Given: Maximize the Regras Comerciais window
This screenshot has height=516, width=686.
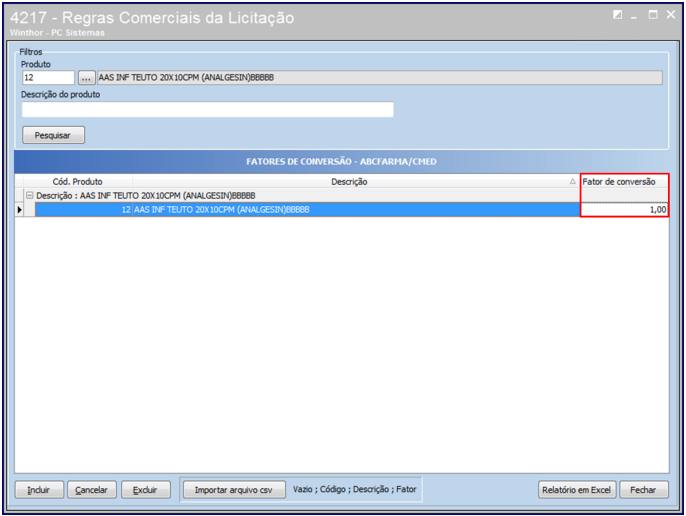Looking at the screenshot, I should (653, 15).
